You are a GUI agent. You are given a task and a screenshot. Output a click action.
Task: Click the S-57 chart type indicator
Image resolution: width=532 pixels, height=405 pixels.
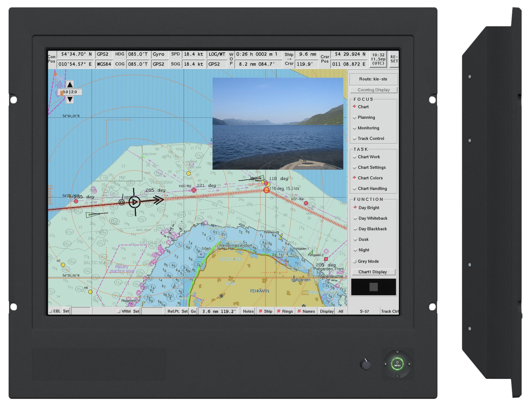[x=364, y=311]
